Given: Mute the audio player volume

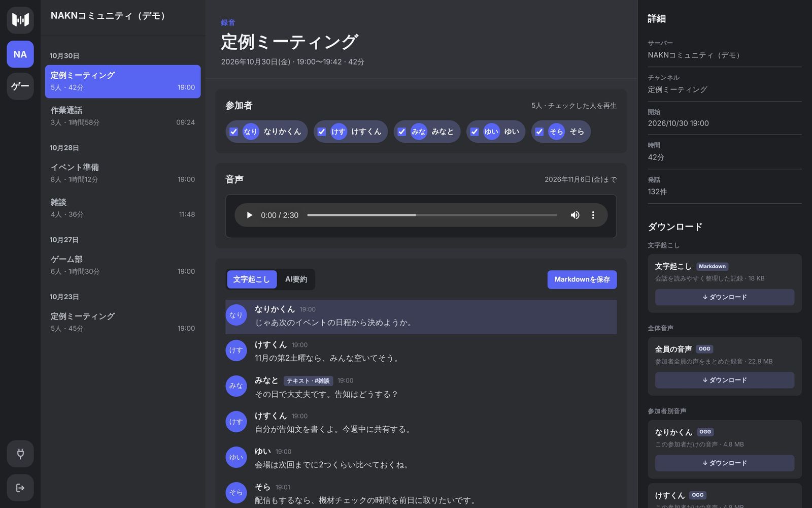Looking at the screenshot, I should tap(575, 215).
